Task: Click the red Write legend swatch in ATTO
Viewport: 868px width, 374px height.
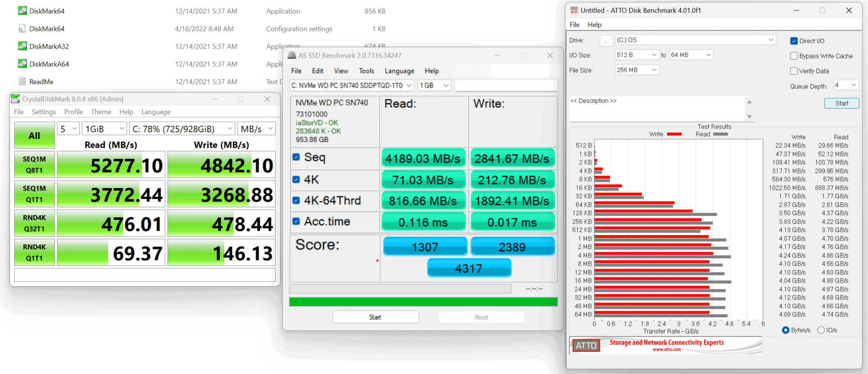Action: [x=674, y=134]
